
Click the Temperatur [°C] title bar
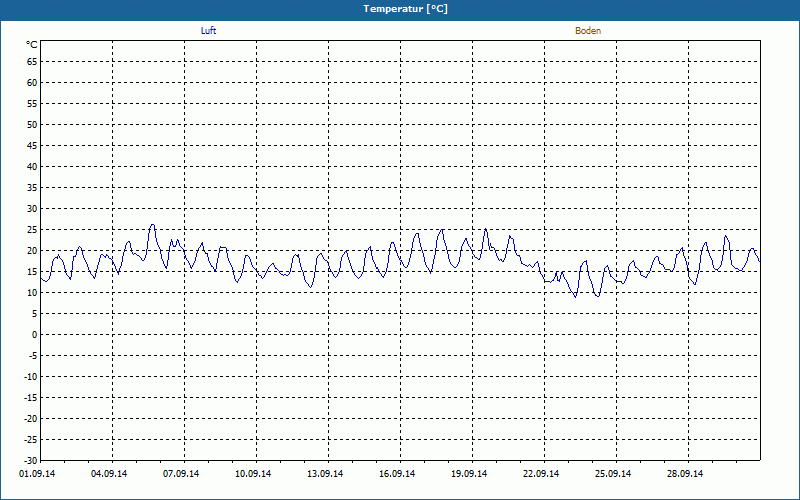pos(400,9)
